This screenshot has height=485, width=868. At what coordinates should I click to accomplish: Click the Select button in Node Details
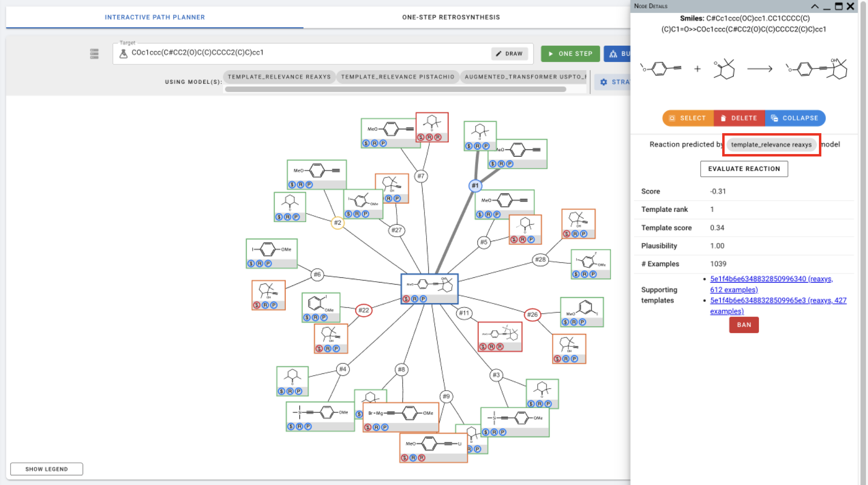[x=688, y=118]
